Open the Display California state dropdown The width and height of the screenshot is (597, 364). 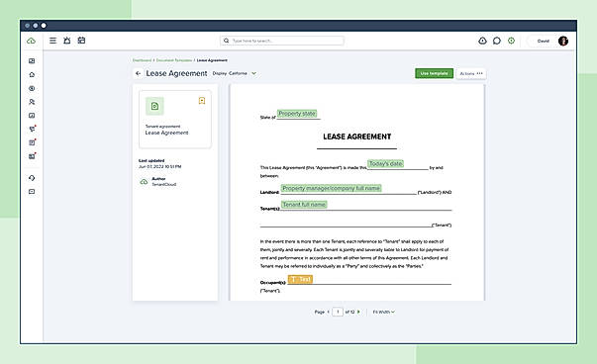(x=235, y=73)
